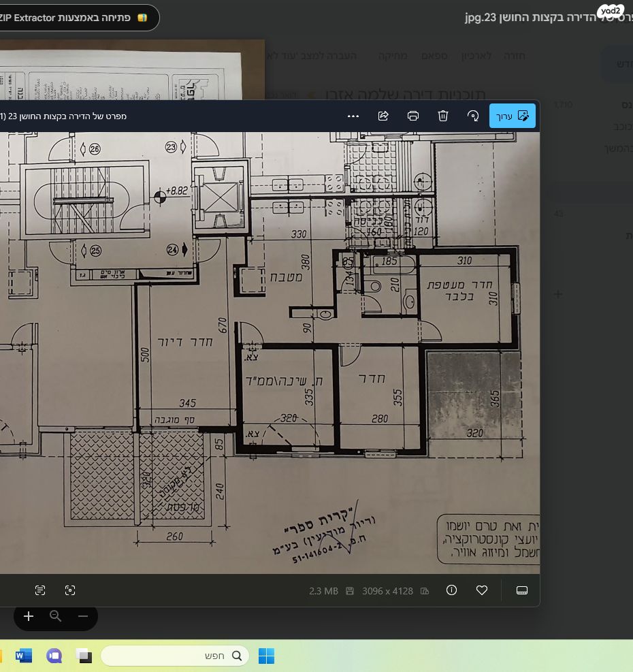
Task: Zoom in with the plus button
Action: click(29, 616)
